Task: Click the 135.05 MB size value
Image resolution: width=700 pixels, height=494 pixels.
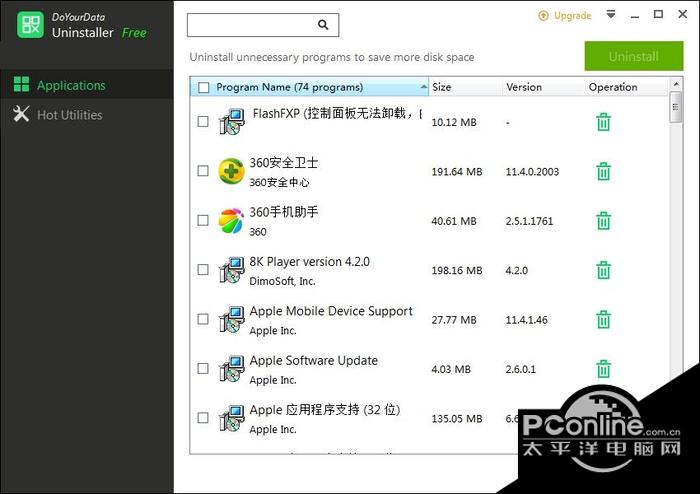Action: [457, 419]
